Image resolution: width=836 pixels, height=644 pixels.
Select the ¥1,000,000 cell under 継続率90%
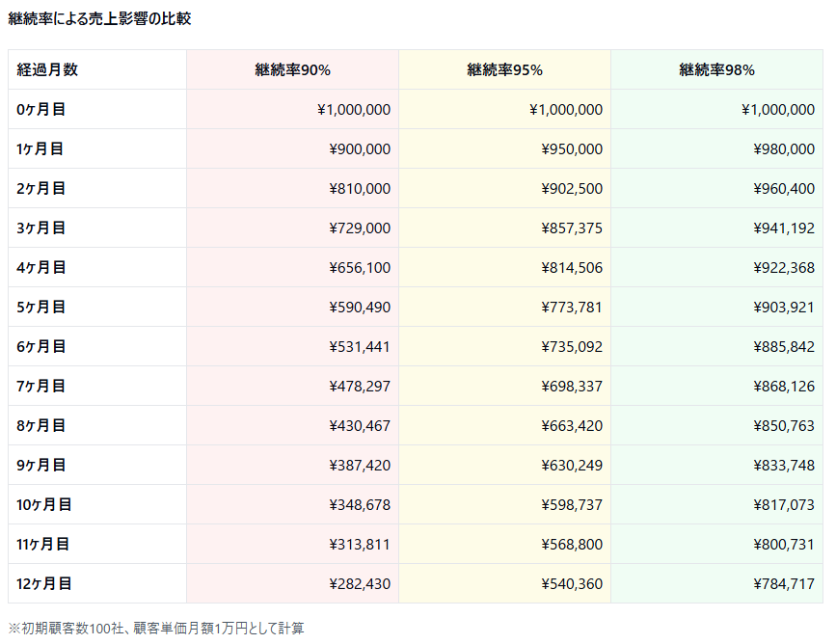coord(293,109)
